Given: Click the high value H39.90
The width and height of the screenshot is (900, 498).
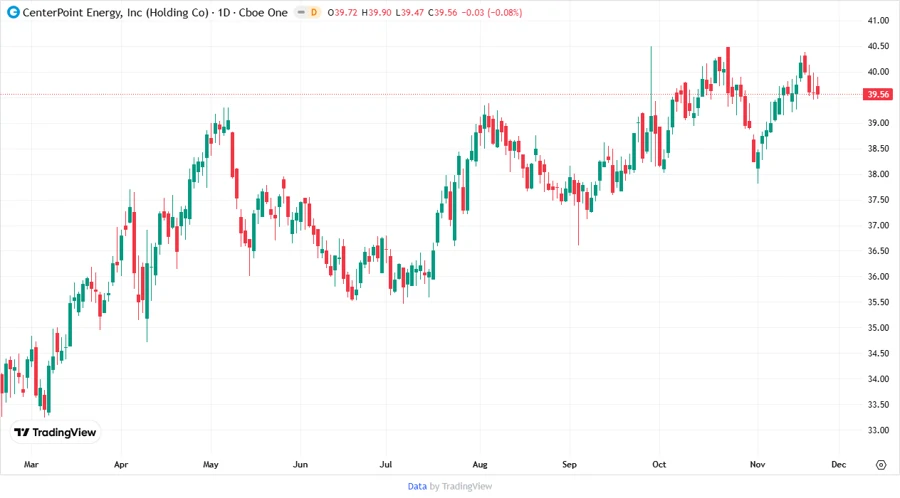Looking at the screenshot, I should tap(377, 13).
